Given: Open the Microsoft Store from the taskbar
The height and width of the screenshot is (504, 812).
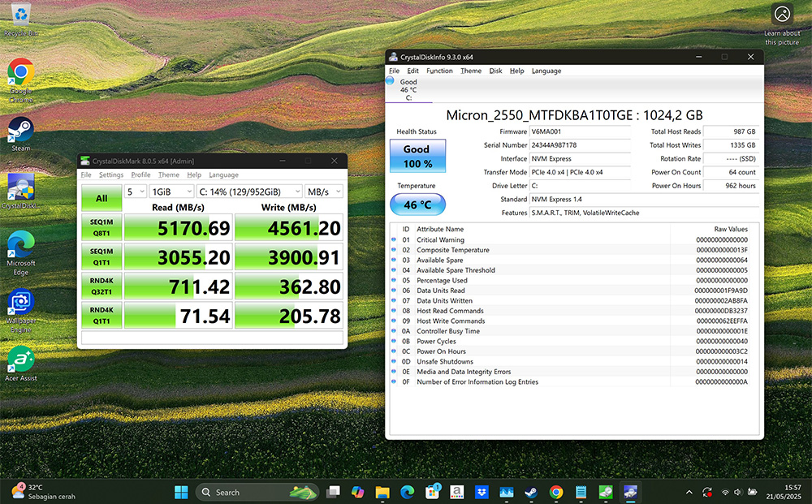Looking at the screenshot, I should click(x=433, y=492).
